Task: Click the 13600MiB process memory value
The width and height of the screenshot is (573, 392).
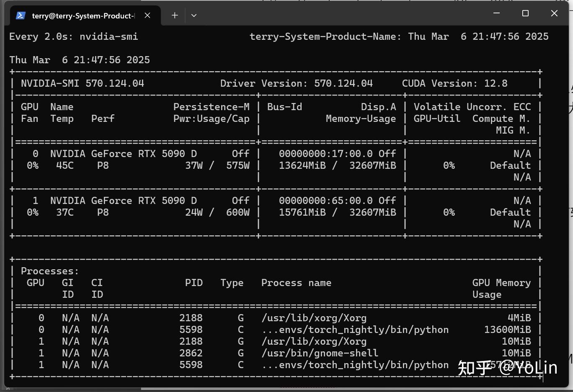Action: 507,330
